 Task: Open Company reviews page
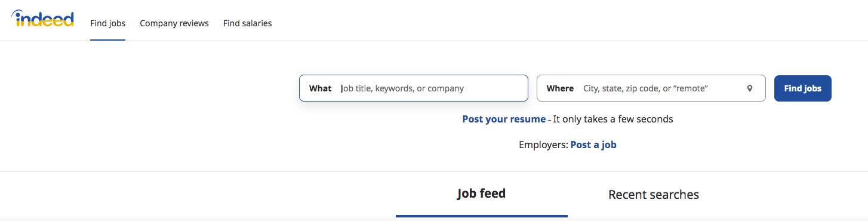174,23
